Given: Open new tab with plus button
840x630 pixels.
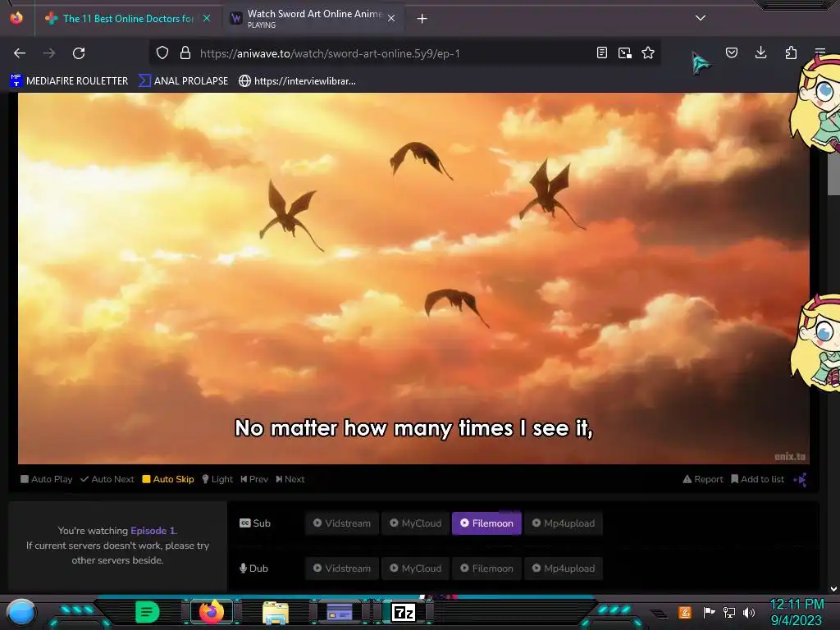Looking at the screenshot, I should tap(422, 19).
